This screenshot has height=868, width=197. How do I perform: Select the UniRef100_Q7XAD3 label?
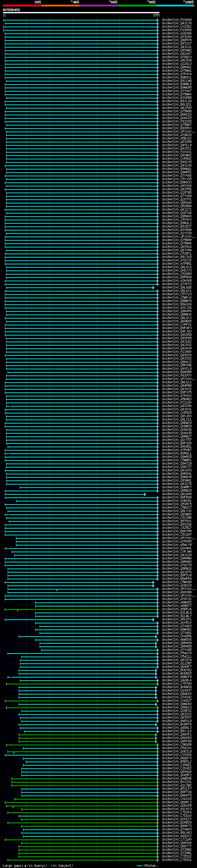coord(177,626)
